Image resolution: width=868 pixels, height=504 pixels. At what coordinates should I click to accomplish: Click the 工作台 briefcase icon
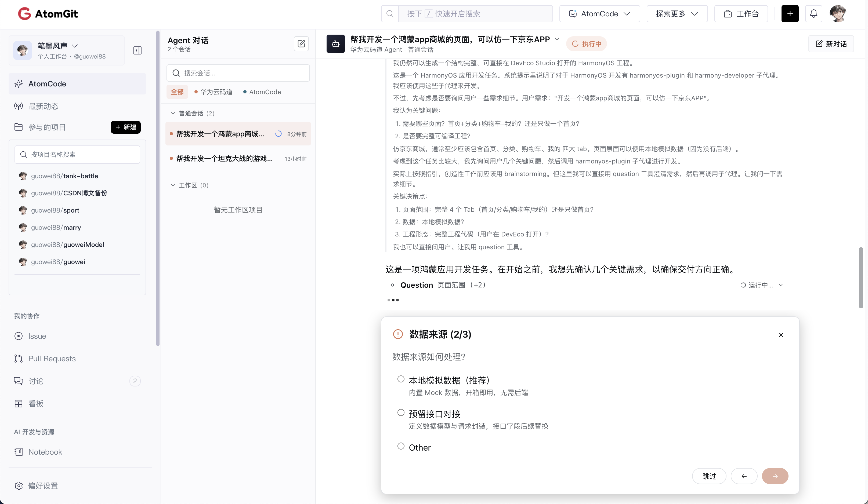point(728,14)
